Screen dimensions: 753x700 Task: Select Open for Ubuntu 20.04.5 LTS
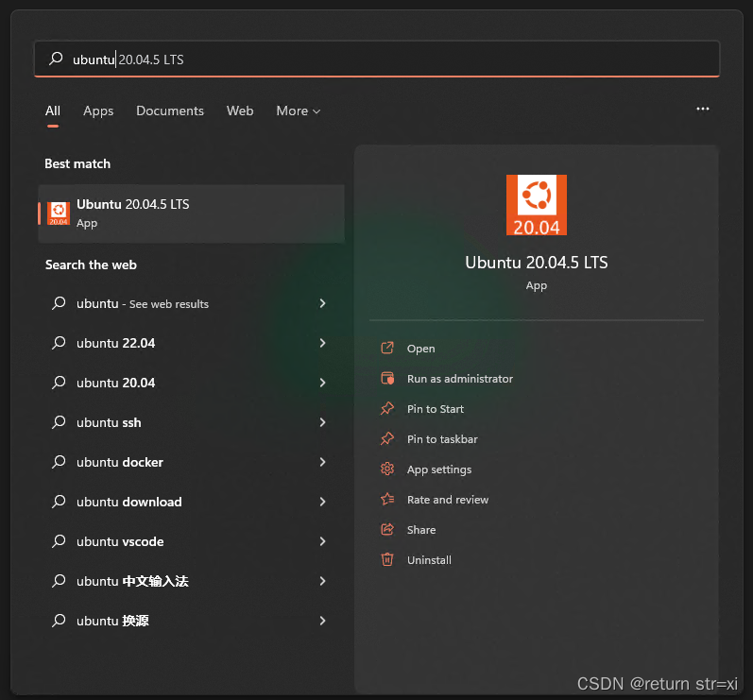click(x=420, y=349)
